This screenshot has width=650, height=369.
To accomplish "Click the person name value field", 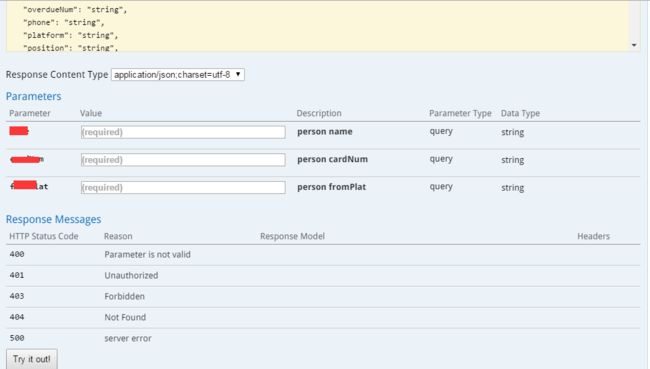I will point(183,132).
